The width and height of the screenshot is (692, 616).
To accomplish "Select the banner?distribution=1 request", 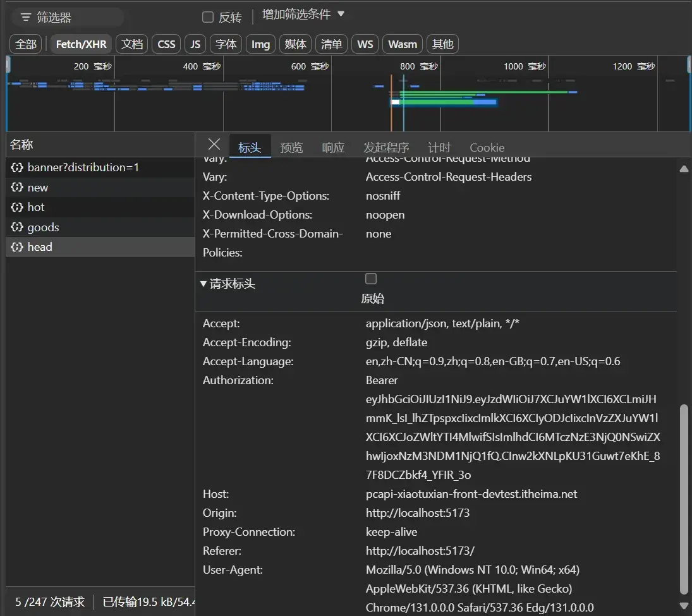I will (x=100, y=167).
